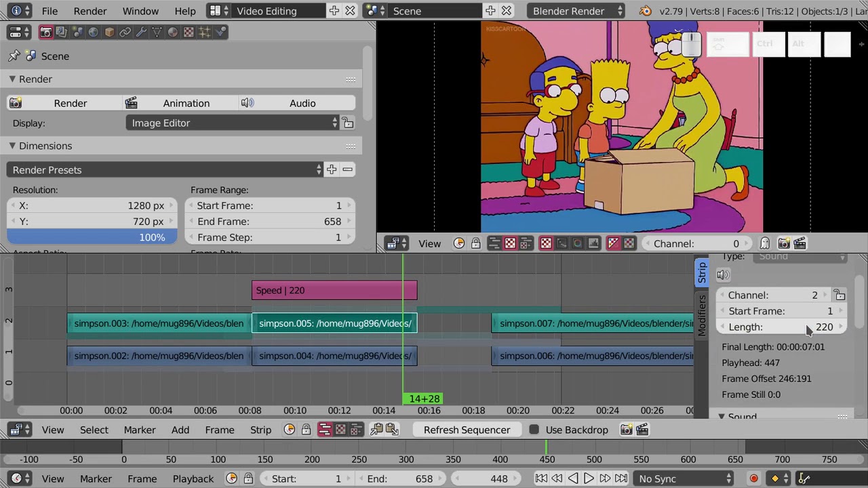Toggle the lock icon in preview header
This screenshot has width=868, height=488.
click(475, 243)
